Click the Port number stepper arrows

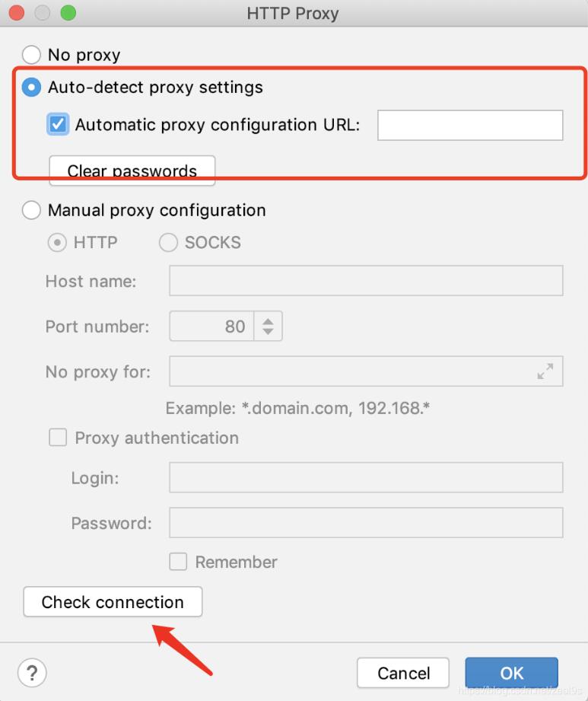268,327
